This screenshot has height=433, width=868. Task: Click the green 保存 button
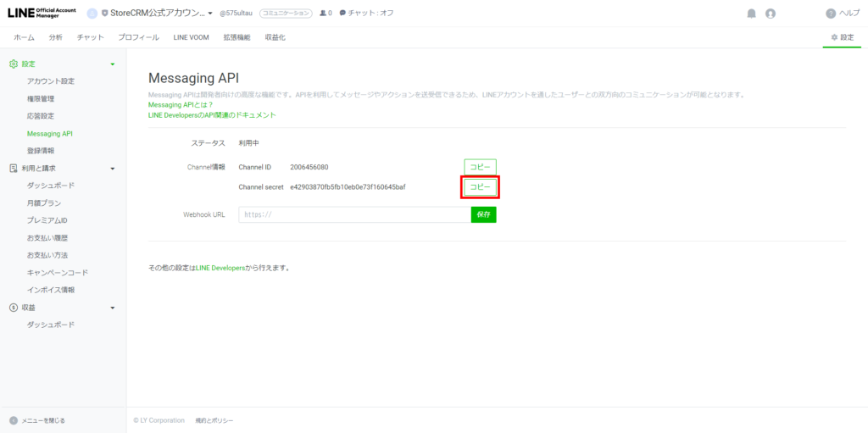click(x=484, y=215)
